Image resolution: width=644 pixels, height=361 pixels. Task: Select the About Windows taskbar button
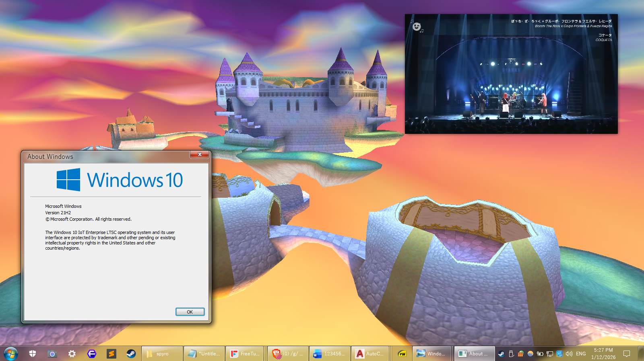click(474, 354)
